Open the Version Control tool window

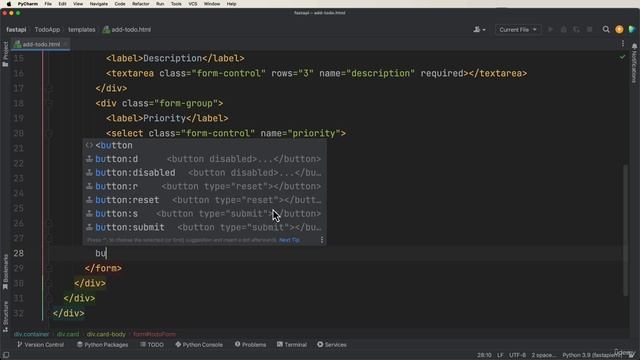[40, 345]
